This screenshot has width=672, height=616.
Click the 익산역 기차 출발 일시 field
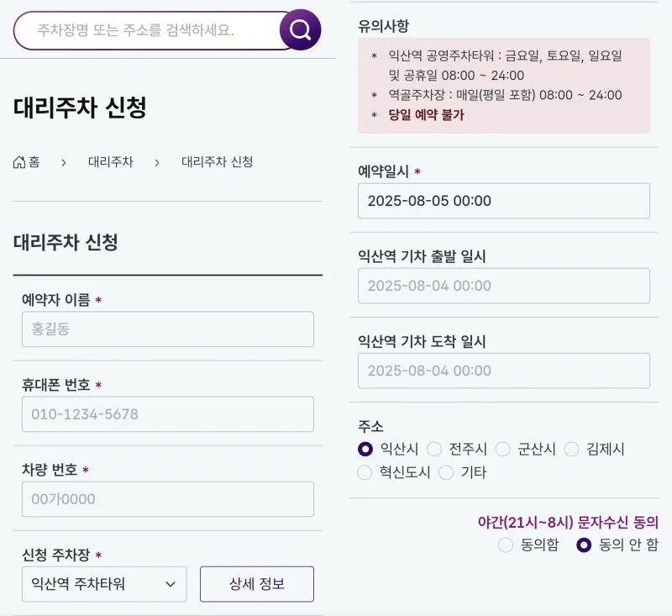pos(504,286)
